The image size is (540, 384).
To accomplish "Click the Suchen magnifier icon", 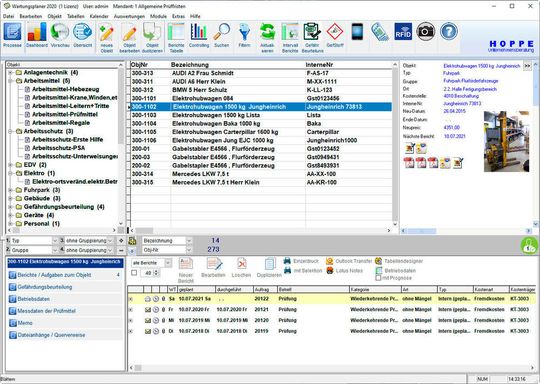I will [221, 34].
